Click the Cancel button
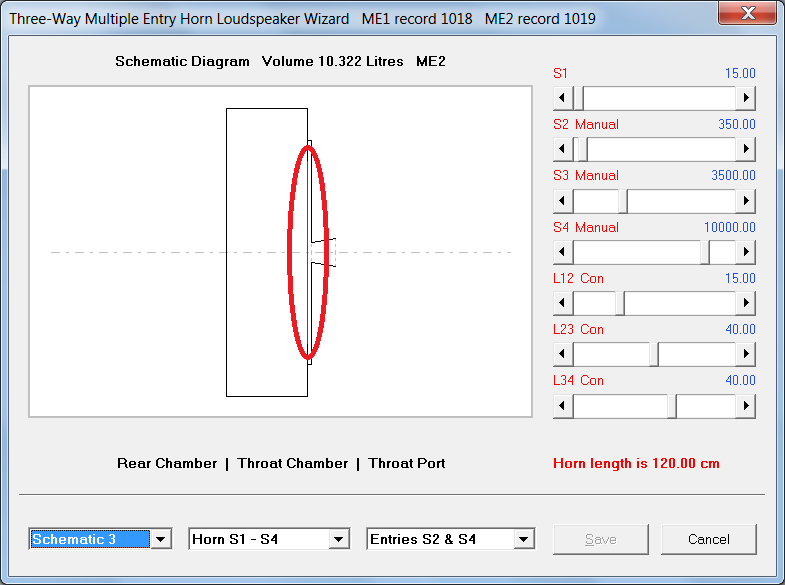 (x=708, y=539)
